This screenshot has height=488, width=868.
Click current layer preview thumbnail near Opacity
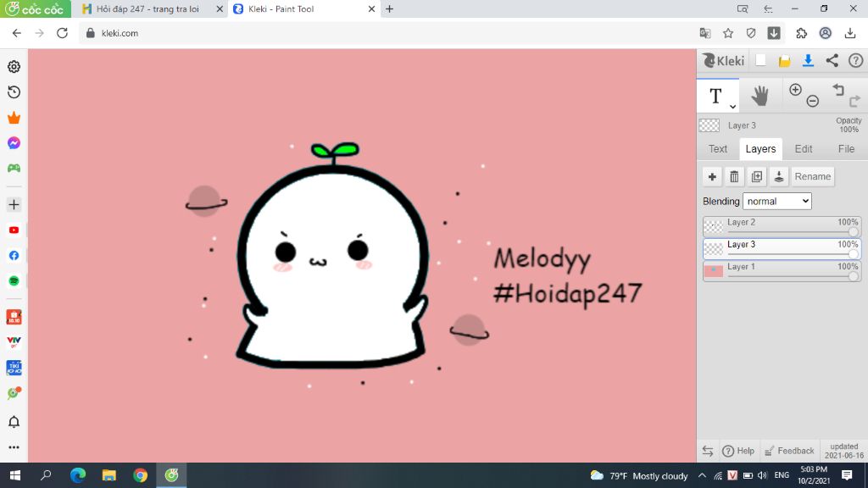(709, 125)
